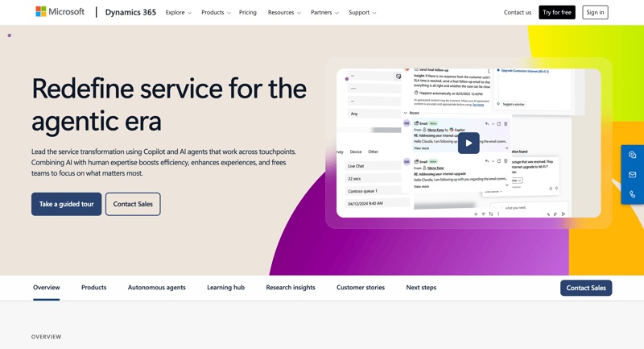Expand the Products dropdown in header
Screen dimensions: 644x349
(x=216, y=12)
